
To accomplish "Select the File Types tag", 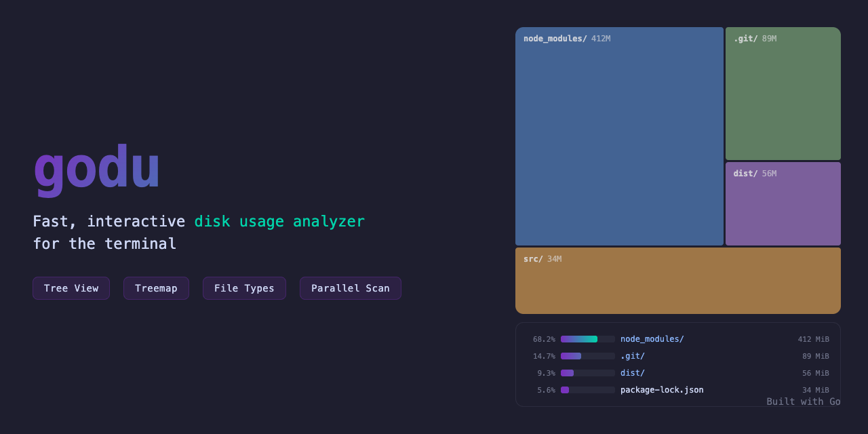I will 244,288.
